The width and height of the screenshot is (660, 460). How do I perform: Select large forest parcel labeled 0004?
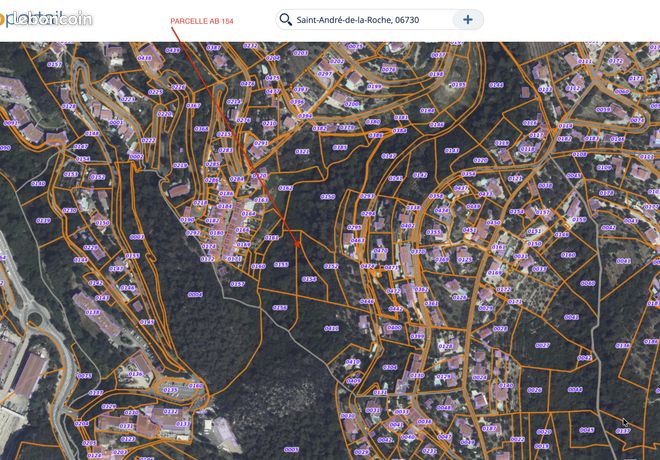pos(195,295)
